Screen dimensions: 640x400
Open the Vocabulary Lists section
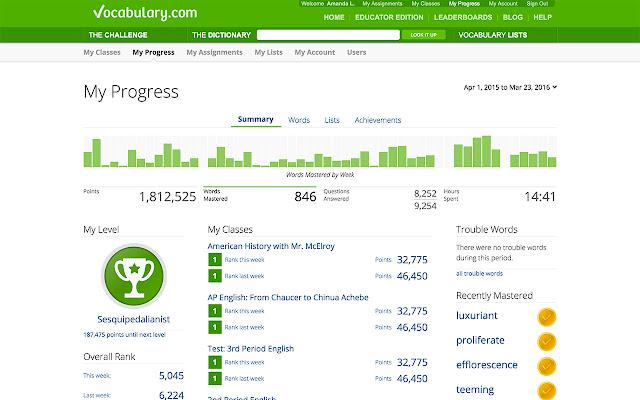click(493, 35)
